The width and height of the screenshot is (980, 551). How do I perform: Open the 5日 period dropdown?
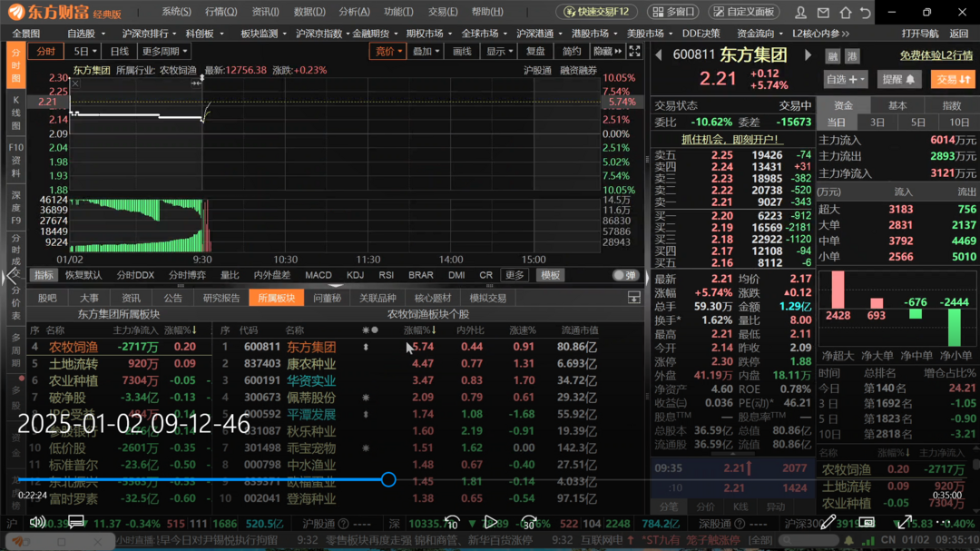click(x=85, y=51)
